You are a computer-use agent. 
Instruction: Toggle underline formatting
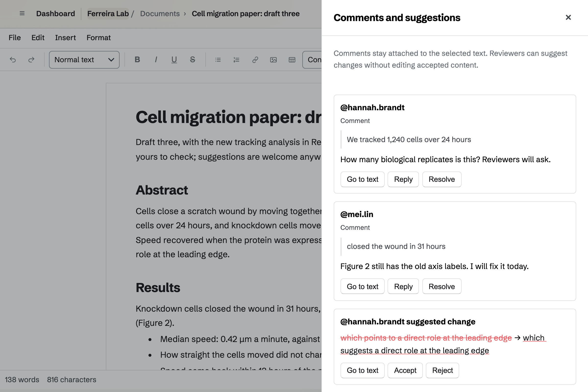pyautogui.click(x=174, y=60)
